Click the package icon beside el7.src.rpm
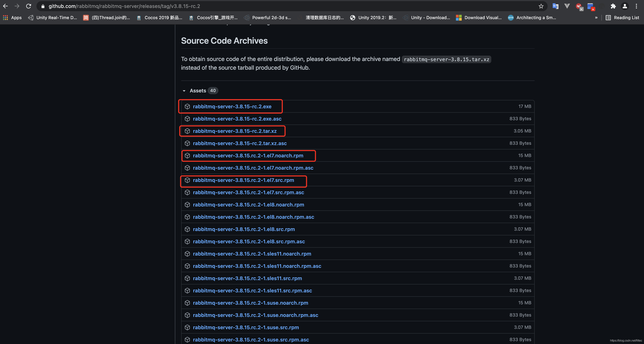 (x=187, y=180)
